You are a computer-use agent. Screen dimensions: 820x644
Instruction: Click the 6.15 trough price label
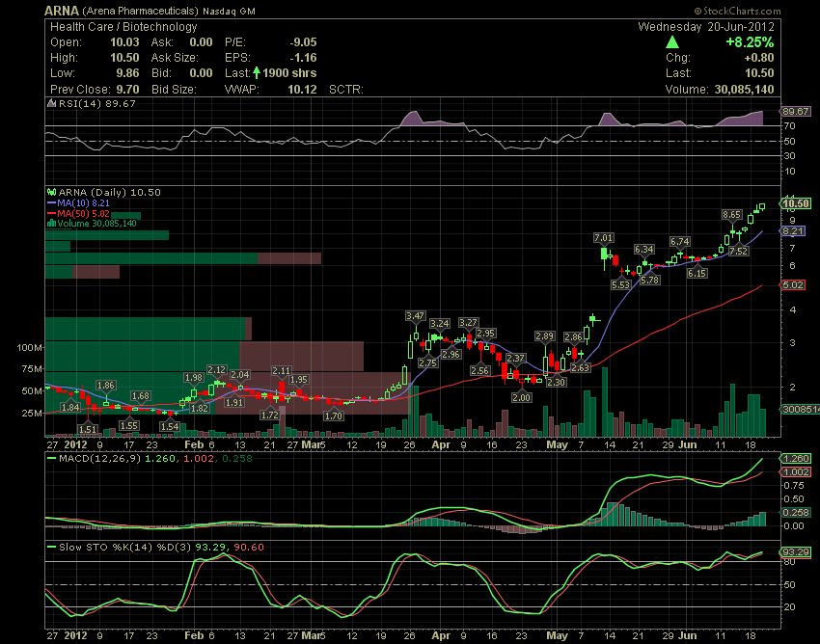point(697,273)
